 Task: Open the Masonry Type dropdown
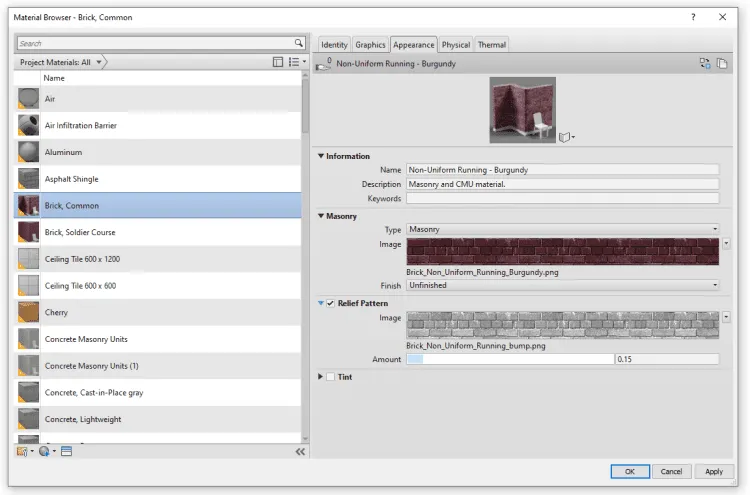point(562,229)
